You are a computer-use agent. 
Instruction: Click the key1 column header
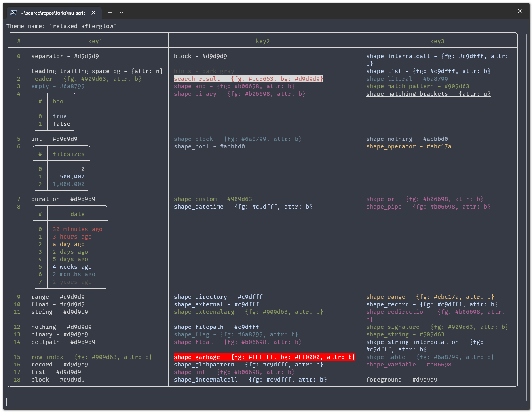coord(95,41)
